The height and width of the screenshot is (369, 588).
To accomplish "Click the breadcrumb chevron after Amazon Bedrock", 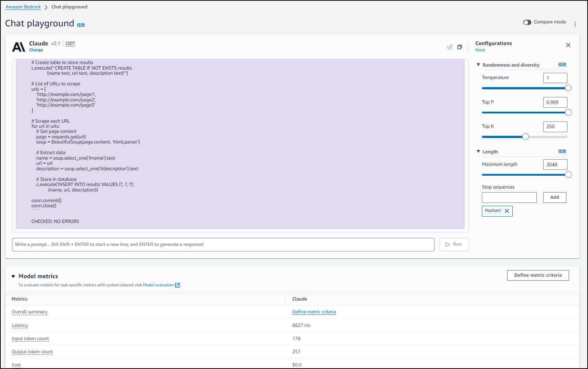I will point(46,7).
